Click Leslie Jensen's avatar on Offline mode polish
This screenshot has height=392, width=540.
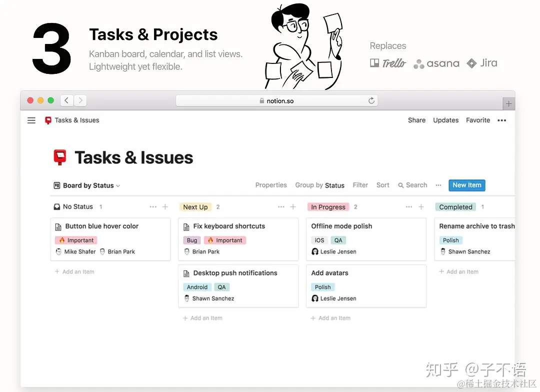pos(315,252)
